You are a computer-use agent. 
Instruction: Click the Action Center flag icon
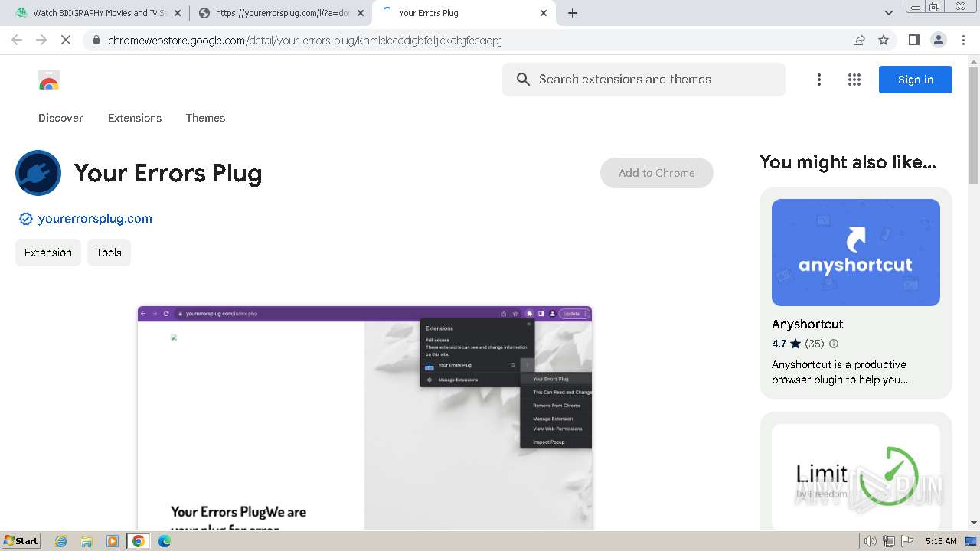click(907, 541)
